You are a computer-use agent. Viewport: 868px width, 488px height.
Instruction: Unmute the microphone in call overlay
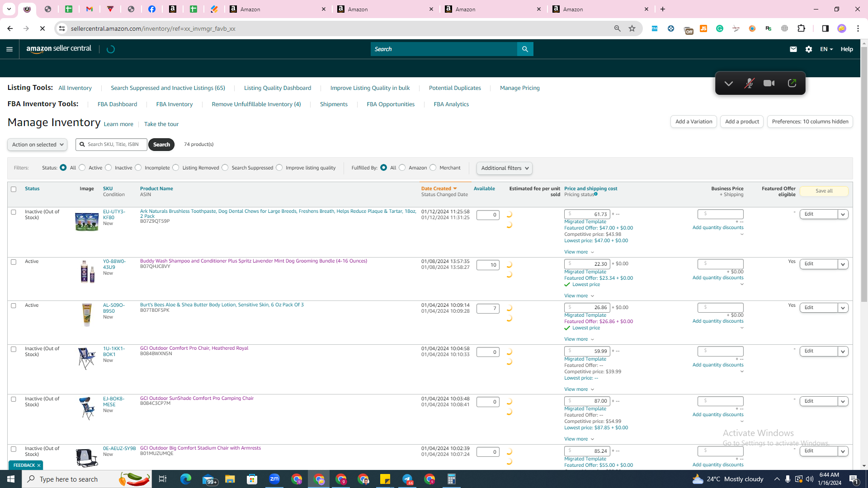pos(749,83)
